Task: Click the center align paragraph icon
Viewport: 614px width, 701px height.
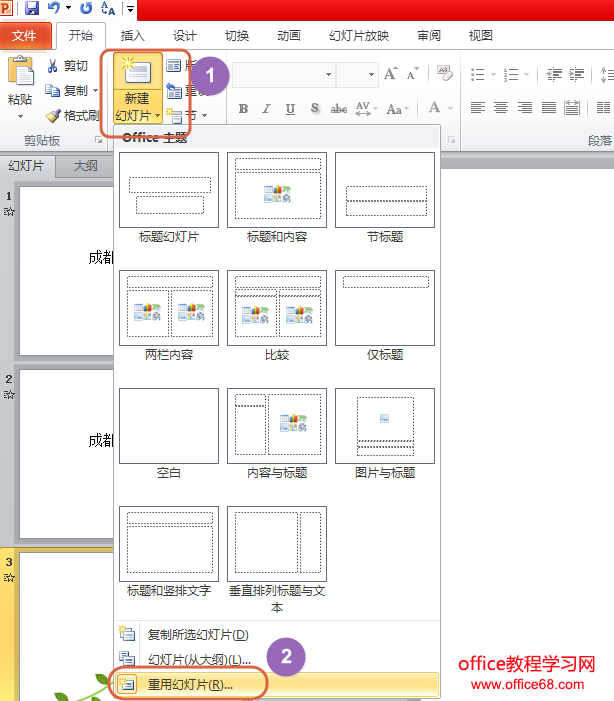Action: pyautogui.click(x=500, y=108)
